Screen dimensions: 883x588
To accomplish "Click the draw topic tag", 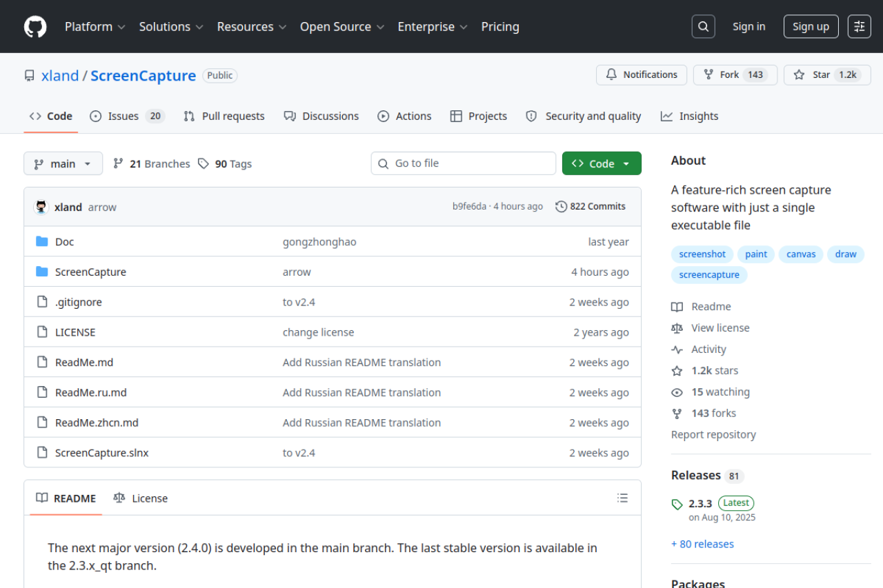I will click(846, 254).
